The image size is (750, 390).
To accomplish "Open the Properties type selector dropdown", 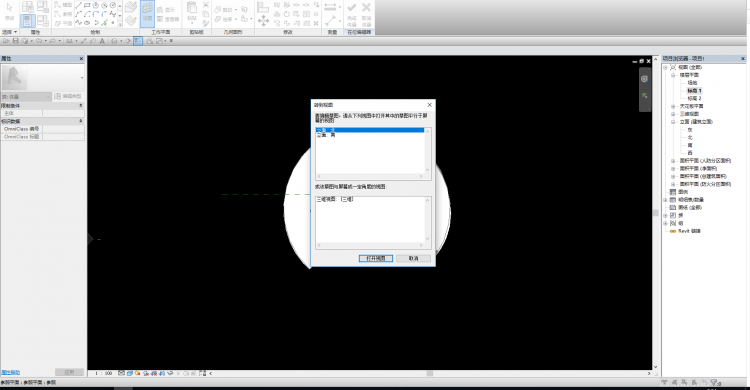I will click(82, 78).
